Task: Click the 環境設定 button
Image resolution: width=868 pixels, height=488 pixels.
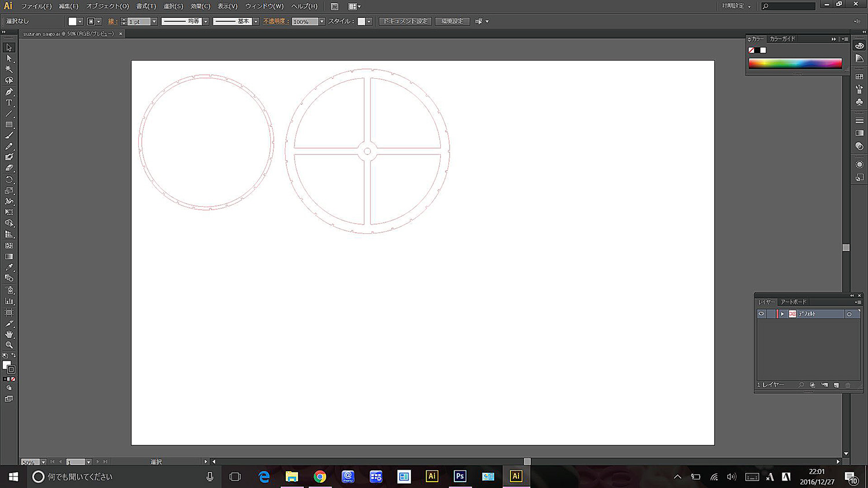Action: point(452,21)
